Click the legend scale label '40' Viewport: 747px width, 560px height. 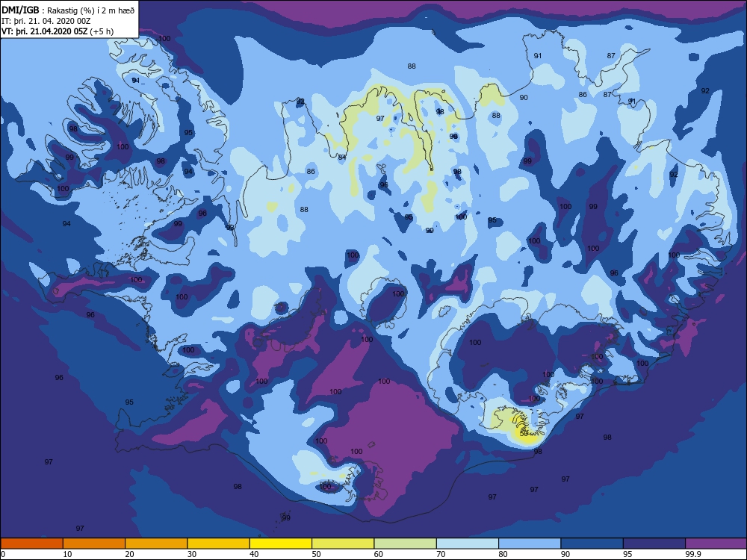tap(255, 554)
